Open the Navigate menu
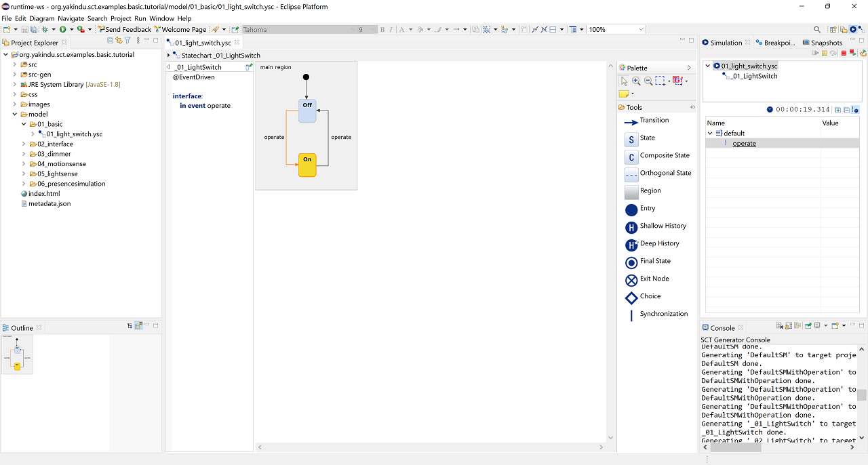The height and width of the screenshot is (465, 868). (71, 18)
